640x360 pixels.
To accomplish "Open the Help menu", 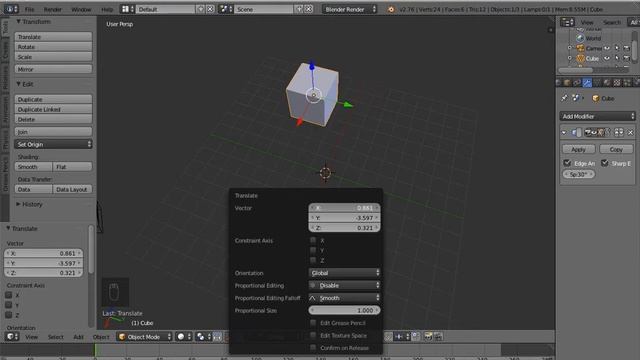I will click(x=107, y=9).
